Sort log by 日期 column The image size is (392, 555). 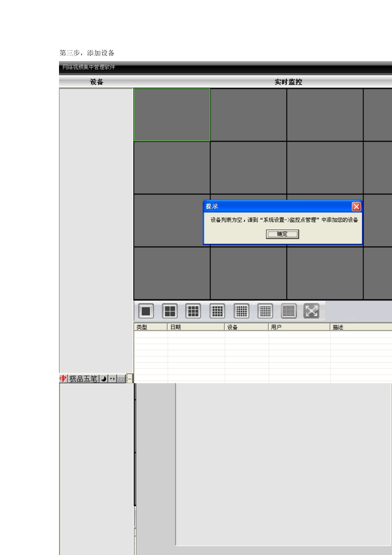(x=196, y=327)
